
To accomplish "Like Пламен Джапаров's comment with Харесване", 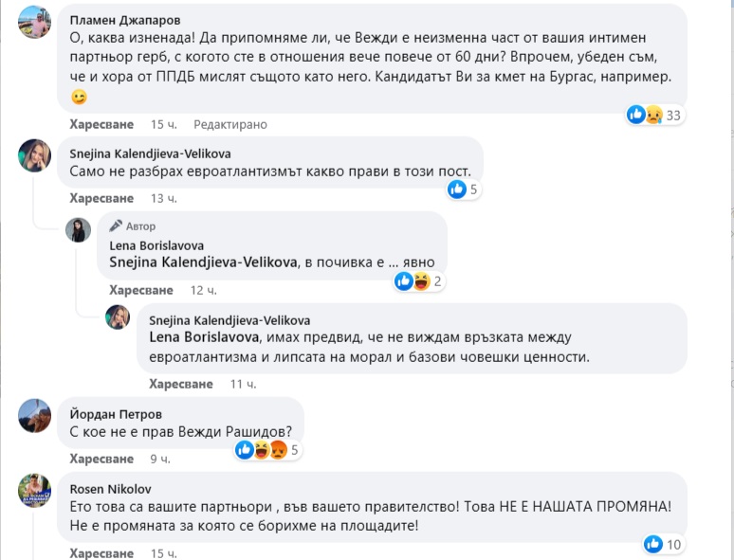I will (101, 124).
